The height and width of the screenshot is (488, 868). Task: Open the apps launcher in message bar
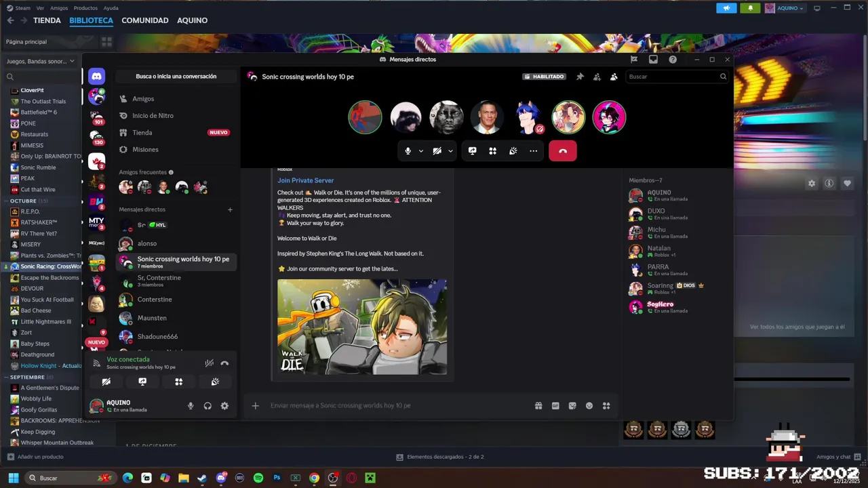(x=606, y=406)
